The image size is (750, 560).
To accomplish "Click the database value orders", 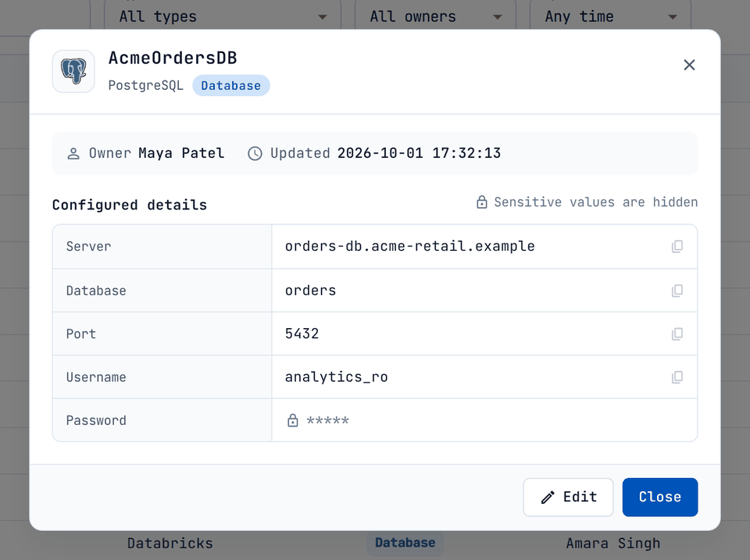I will (x=310, y=291).
